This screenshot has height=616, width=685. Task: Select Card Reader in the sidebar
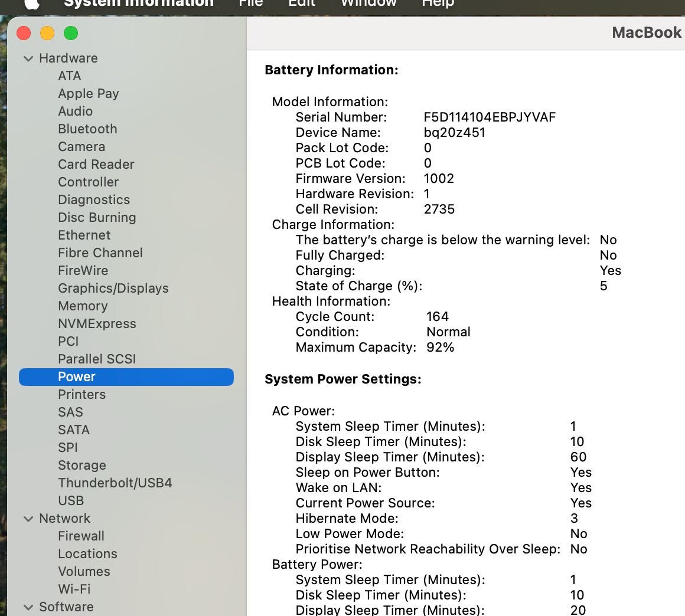tap(96, 165)
